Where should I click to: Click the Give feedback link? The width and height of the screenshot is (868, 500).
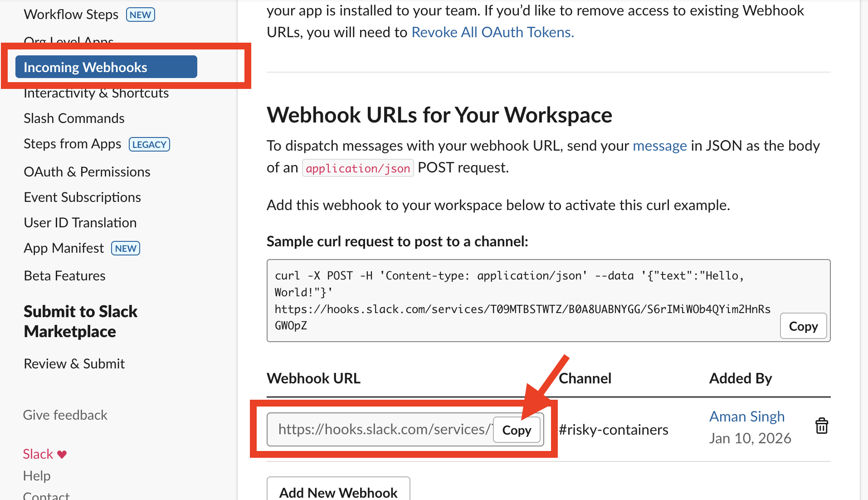tap(65, 415)
